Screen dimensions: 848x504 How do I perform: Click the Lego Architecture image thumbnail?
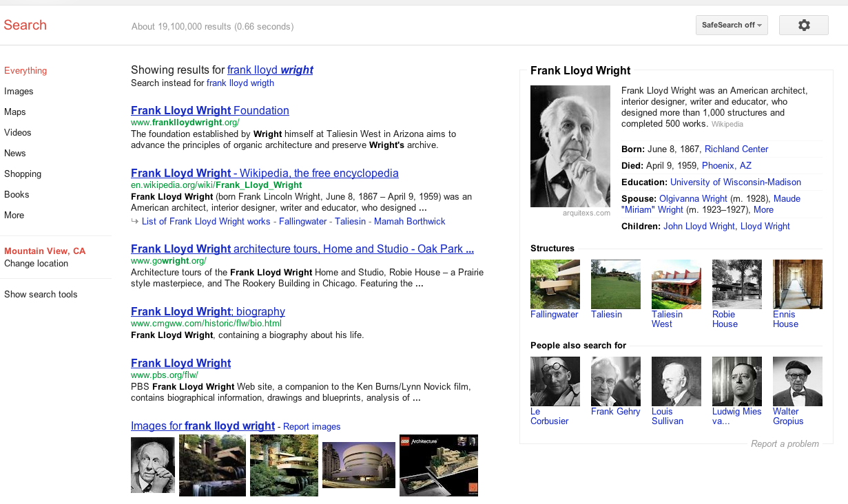click(x=438, y=465)
